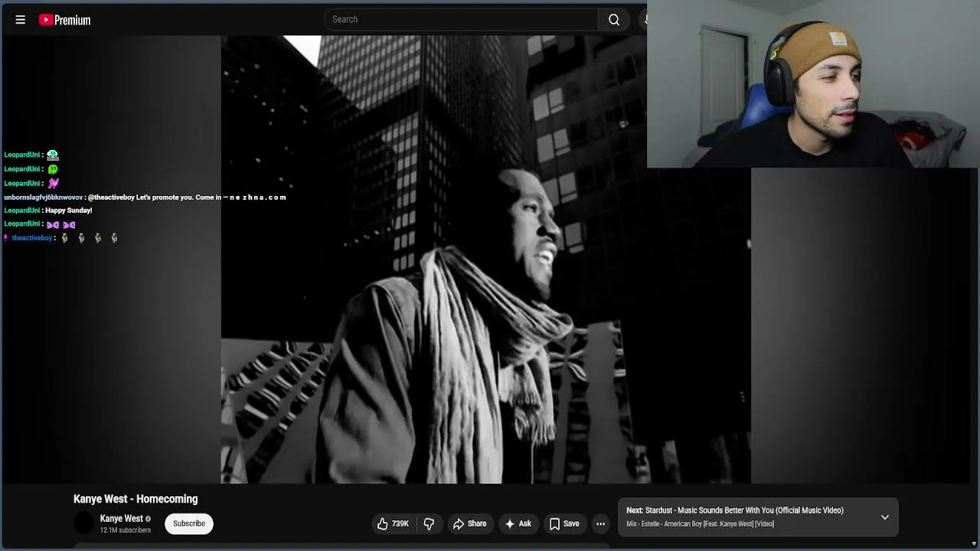Click the Share button
The height and width of the screenshot is (551, 980).
pos(469,523)
